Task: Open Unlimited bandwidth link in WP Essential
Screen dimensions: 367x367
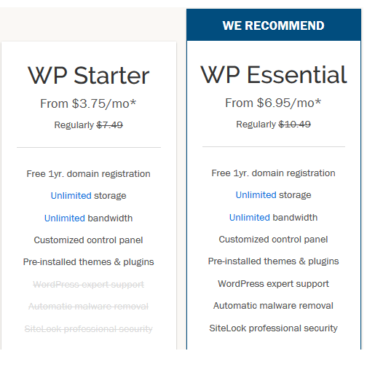Action: 249,218
